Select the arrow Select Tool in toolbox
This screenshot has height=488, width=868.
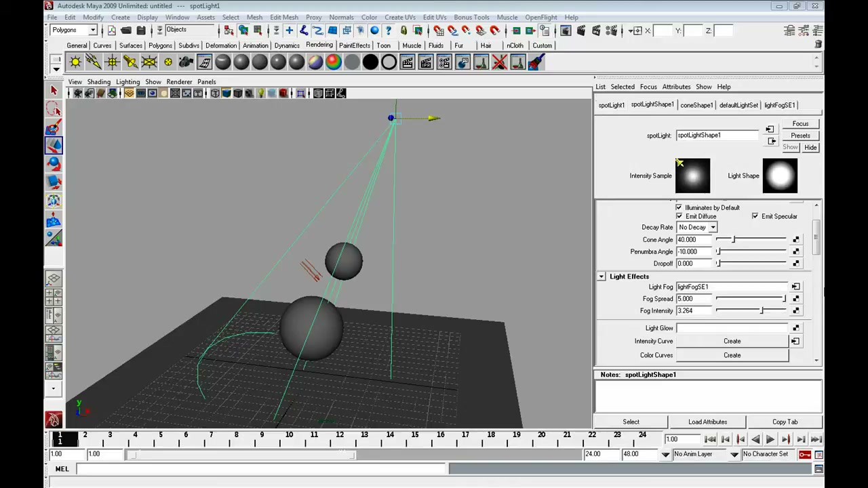click(x=54, y=91)
